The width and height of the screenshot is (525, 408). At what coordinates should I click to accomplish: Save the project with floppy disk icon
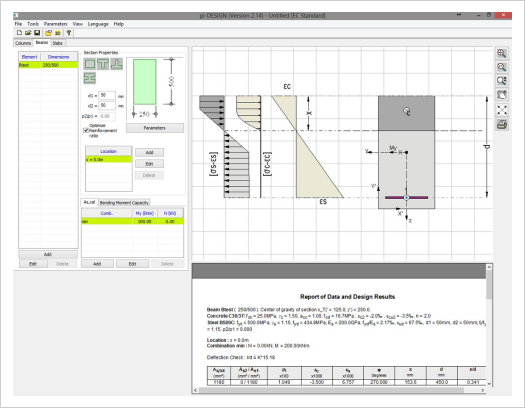37,33
